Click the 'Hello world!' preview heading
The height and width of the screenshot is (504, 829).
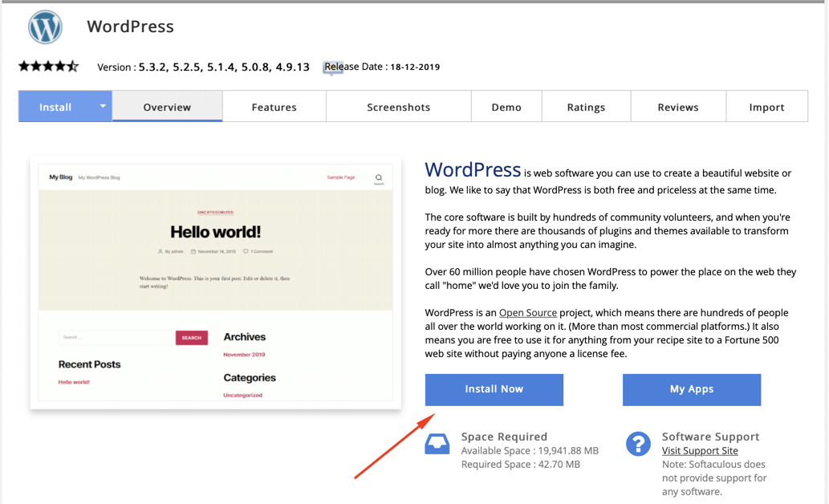[x=215, y=232]
